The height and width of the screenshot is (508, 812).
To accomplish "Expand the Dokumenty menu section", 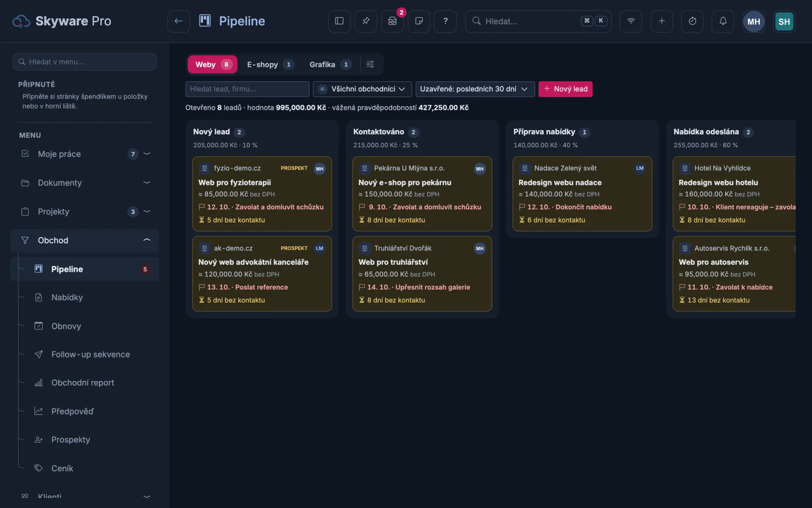I will coord(85,183).
